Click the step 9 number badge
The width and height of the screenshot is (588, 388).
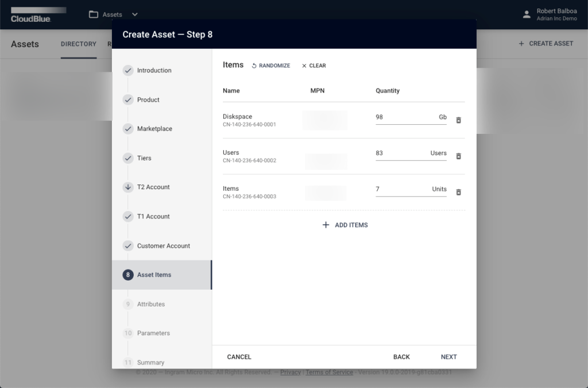click(x=128, y=304)
